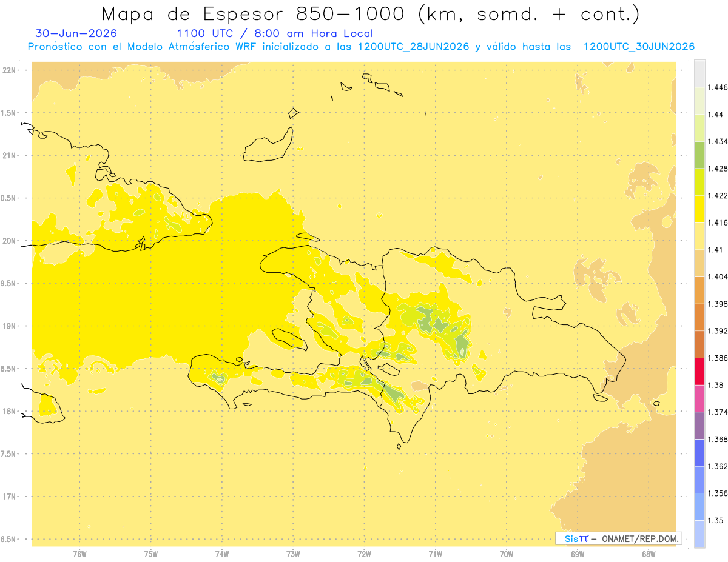
Task: Click the legend value '1.428'
Action: [x=719, y=169]
